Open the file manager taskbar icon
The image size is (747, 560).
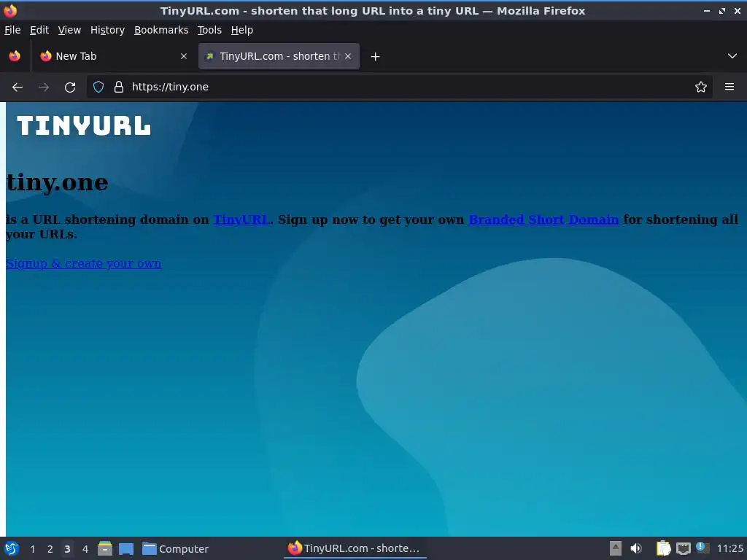click(x=105, y=548)
